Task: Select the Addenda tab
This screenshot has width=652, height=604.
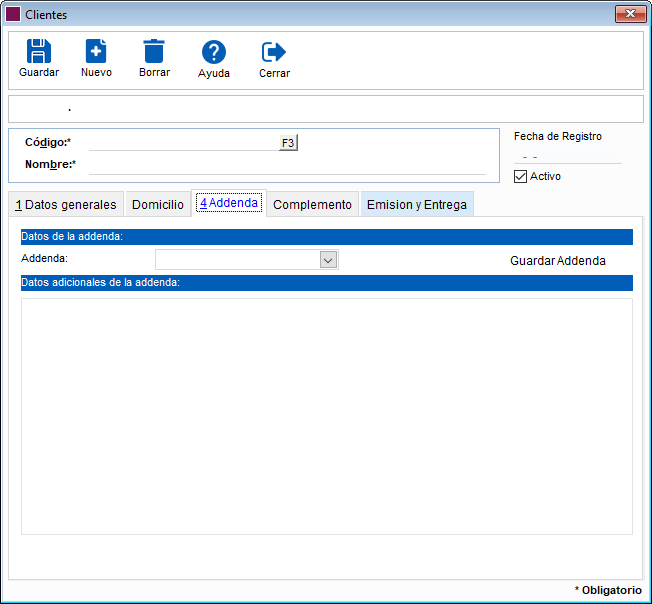Action: tap(229, 203)
